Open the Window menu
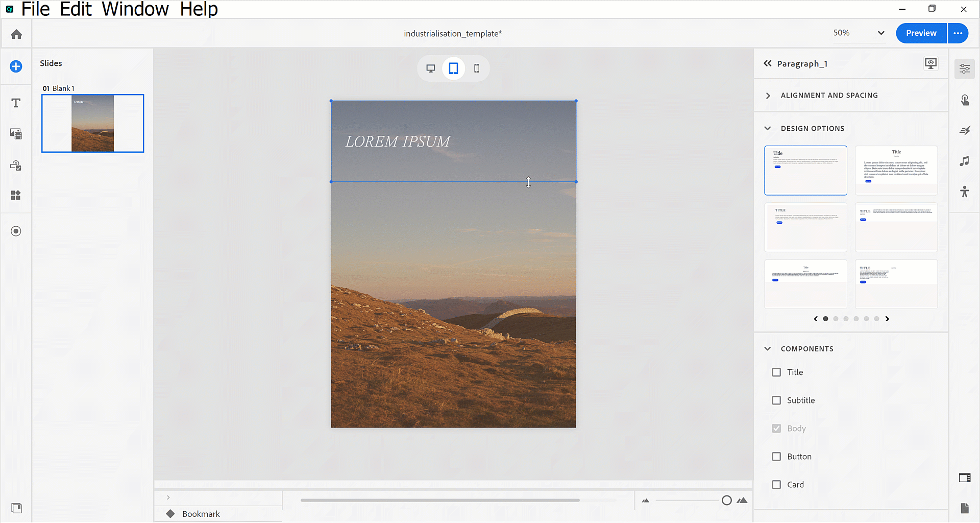 tap(135, 9)
